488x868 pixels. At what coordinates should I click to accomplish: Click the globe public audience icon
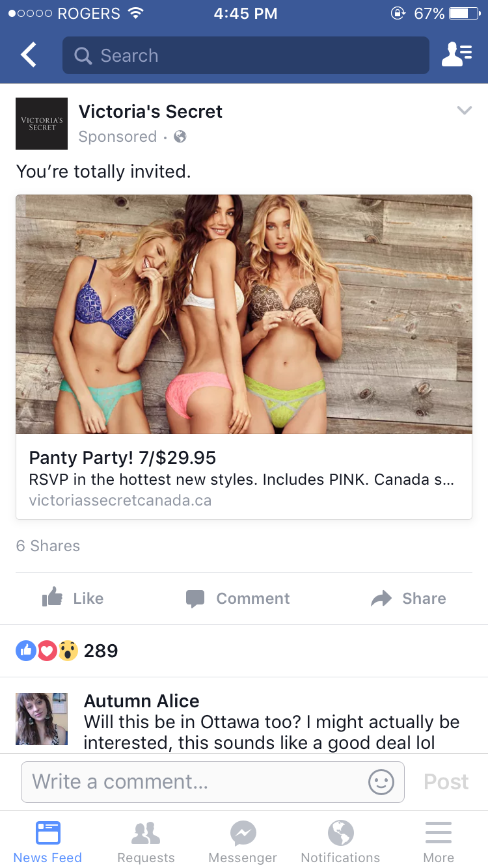coord(180,137)
